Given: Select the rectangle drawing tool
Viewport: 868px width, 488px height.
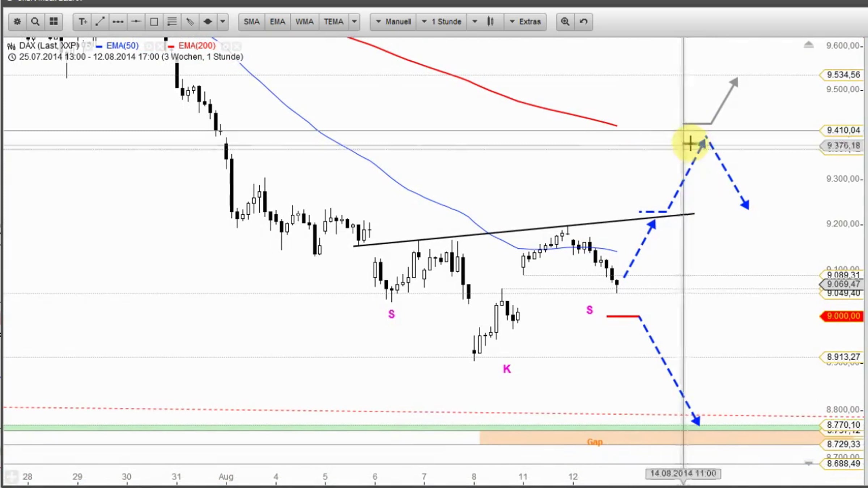Looking at the screenshot, I should [x=154, y=22].
